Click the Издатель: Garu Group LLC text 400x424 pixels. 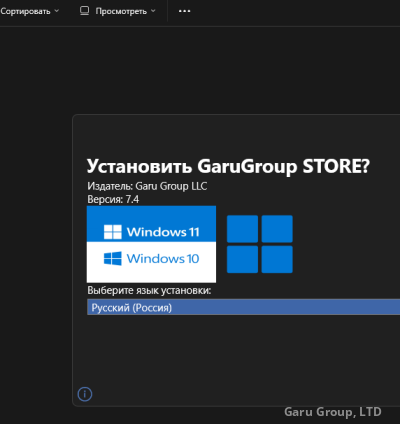pyautogui.click(x=147, y=186)
